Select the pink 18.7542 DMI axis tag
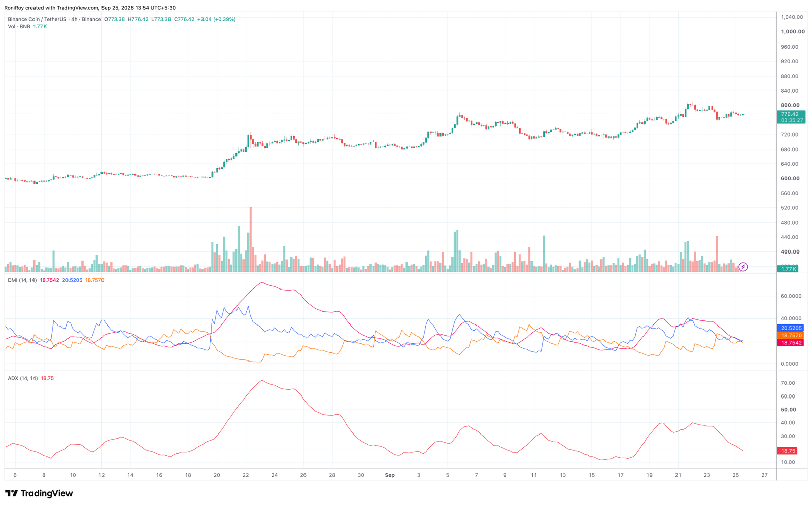Image resolution: width=812 pixels, height=506 pixels. 791,343
